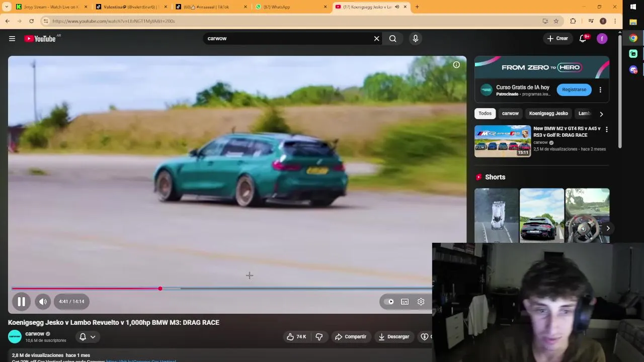Screen dimensions: 644x362
Task: Go back in browser history
Action: click(7, 21)
